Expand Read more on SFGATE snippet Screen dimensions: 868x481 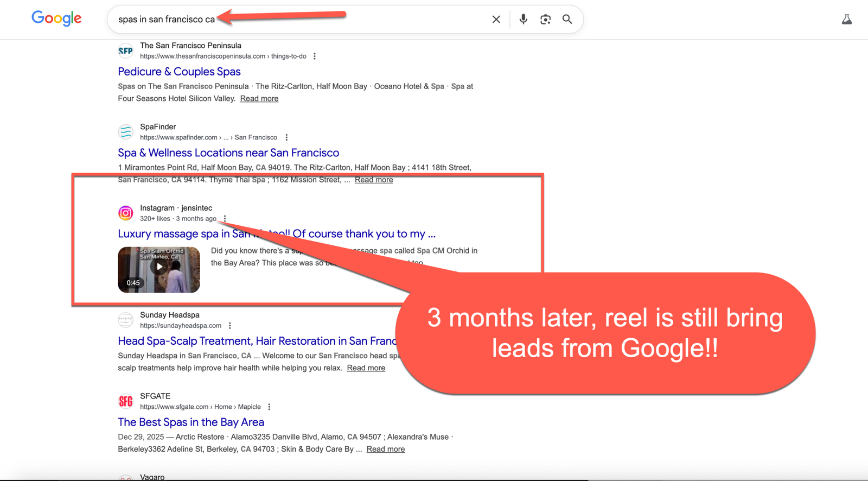click(385, 449)
